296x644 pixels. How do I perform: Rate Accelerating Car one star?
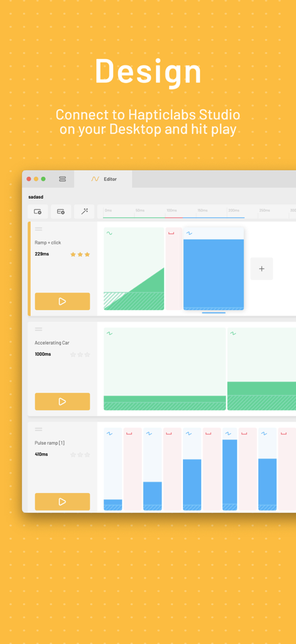73,355
